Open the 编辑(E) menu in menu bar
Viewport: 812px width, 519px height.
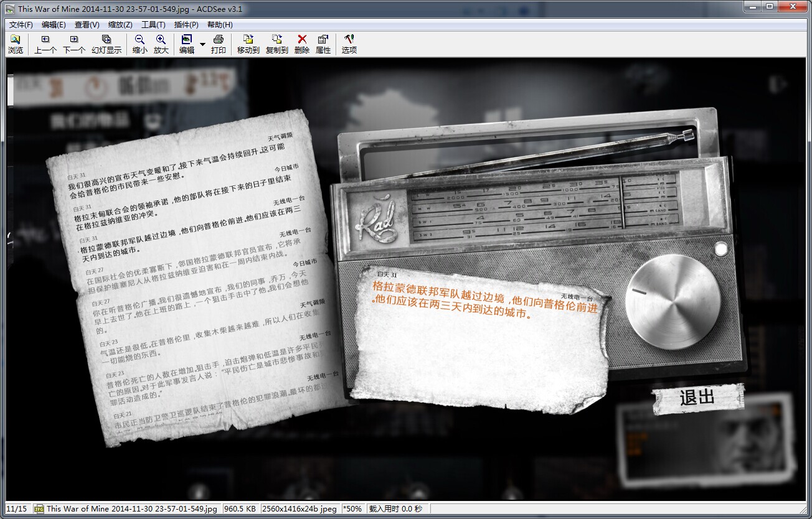[x=54, y=25]
